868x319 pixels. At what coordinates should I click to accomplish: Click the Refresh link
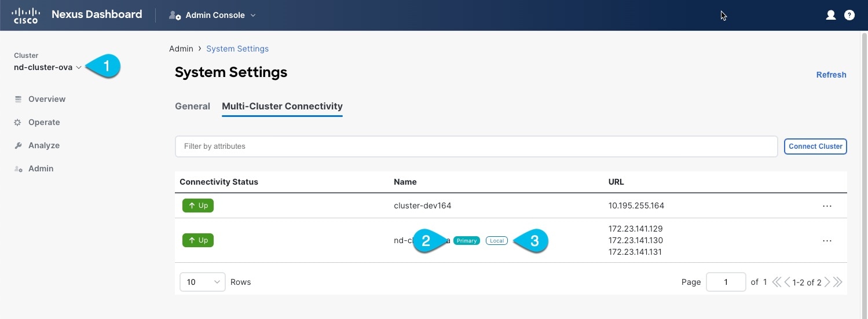tap(831, 75)
